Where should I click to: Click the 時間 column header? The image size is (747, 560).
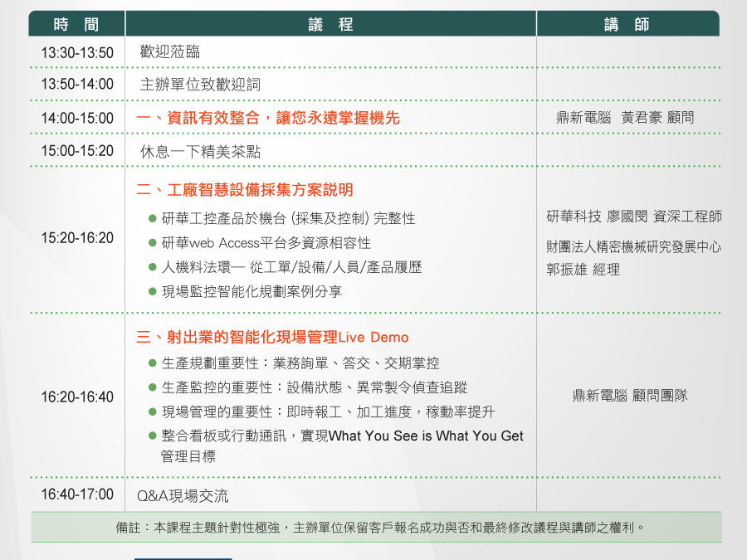coord(76,24)
